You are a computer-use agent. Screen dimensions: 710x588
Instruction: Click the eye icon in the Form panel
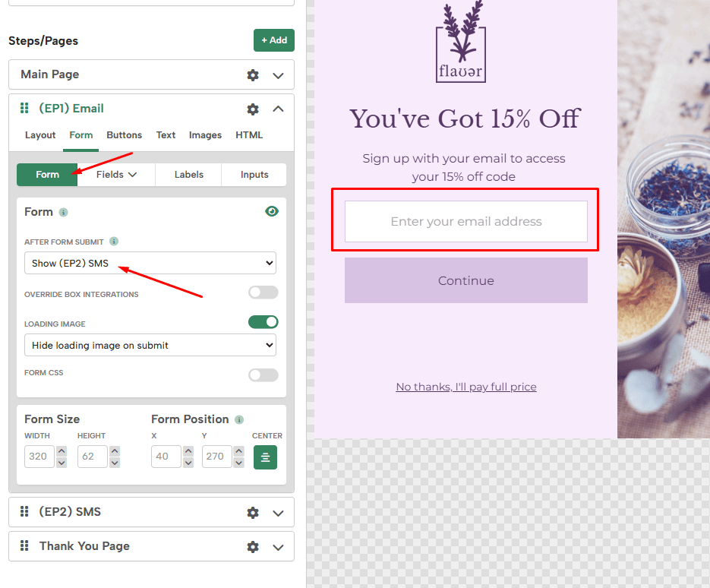tap(272, 211)
